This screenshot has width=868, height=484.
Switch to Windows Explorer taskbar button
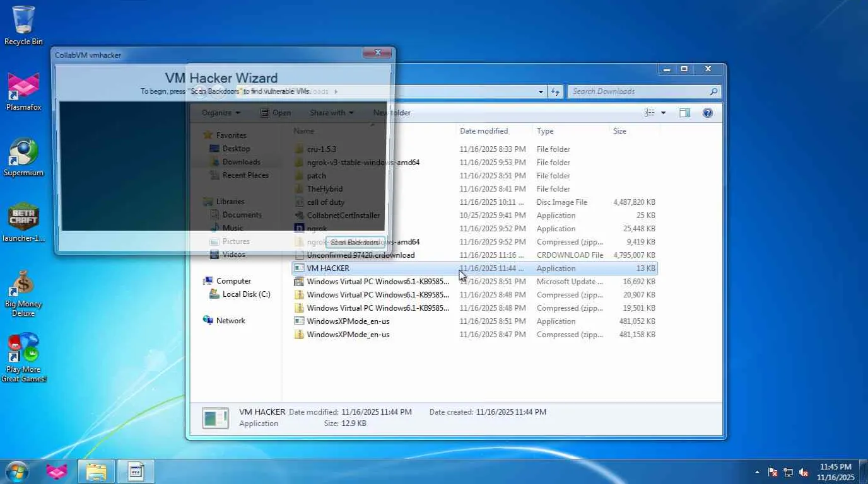click(96, 471)
